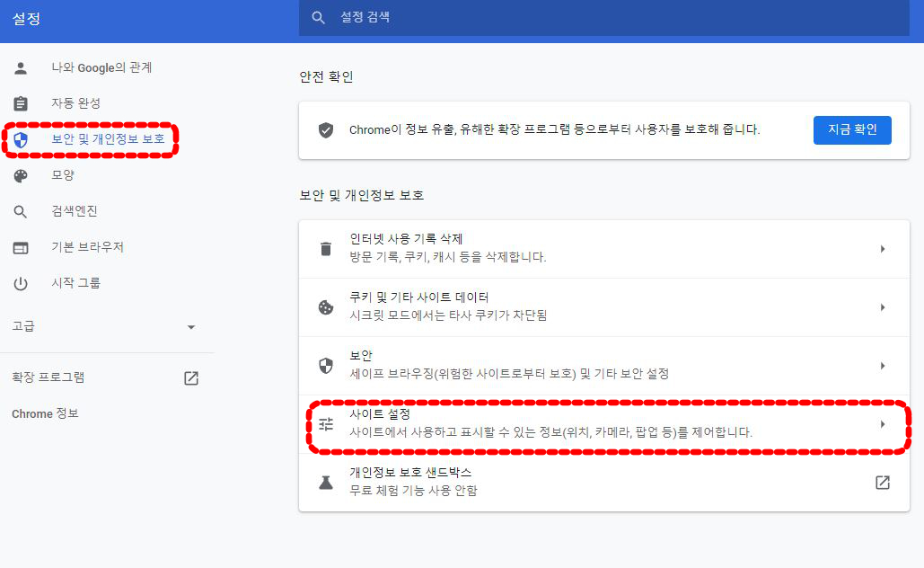This screenshot has height=568, width=924.
Task: Click the palette icon next to 모양
Action: pos(21,176)
